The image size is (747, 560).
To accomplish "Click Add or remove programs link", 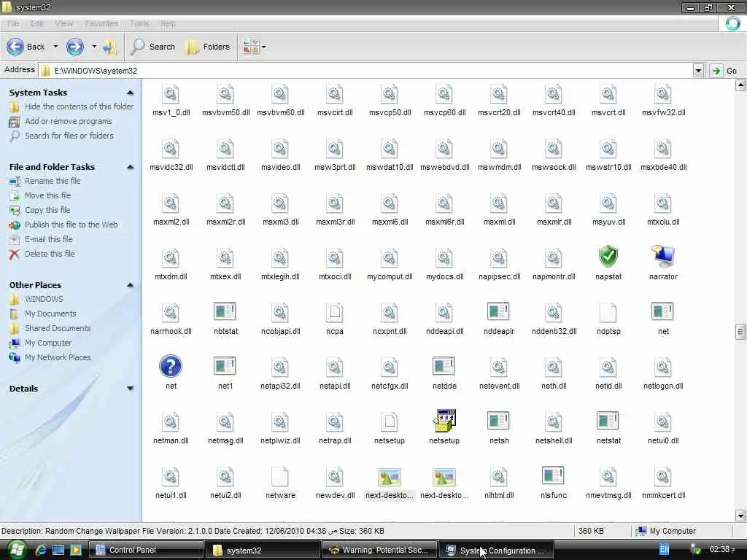I will (x=69, y=122).
